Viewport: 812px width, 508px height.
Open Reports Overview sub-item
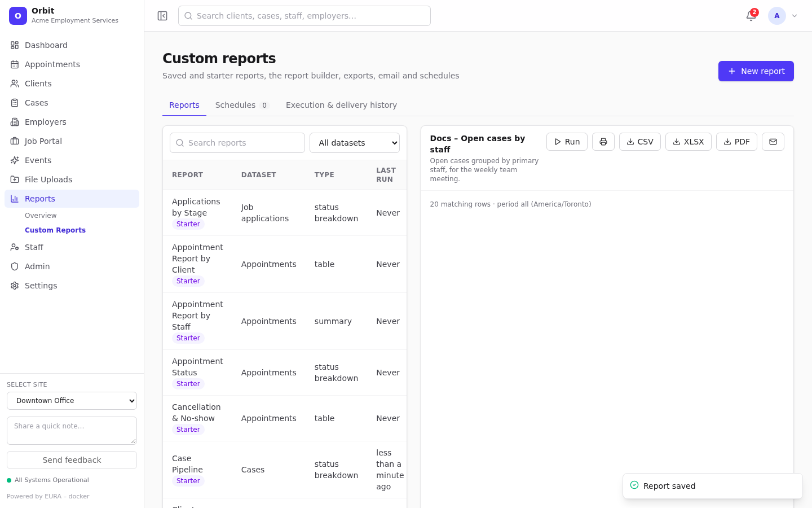pos(41,216)
